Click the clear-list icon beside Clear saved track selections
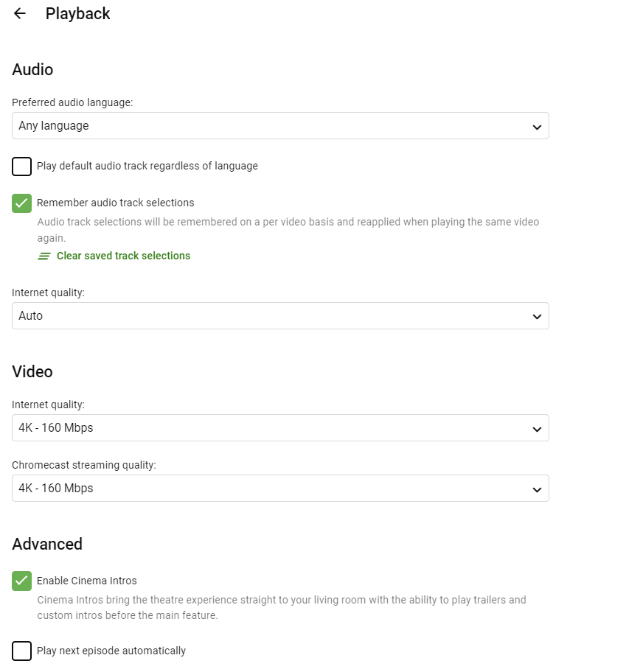 (45, 256)
